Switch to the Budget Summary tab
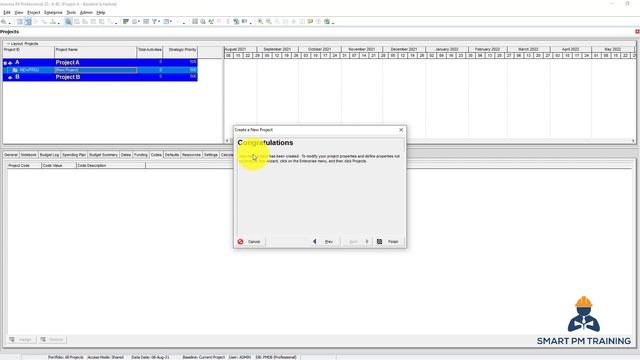Viewport: 640px width, 360px height. 103,155
